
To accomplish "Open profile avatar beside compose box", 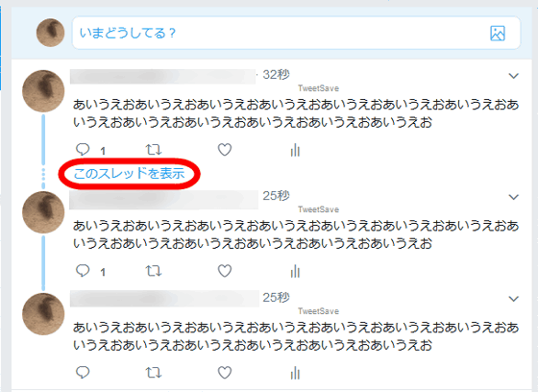I will (50, 33).
